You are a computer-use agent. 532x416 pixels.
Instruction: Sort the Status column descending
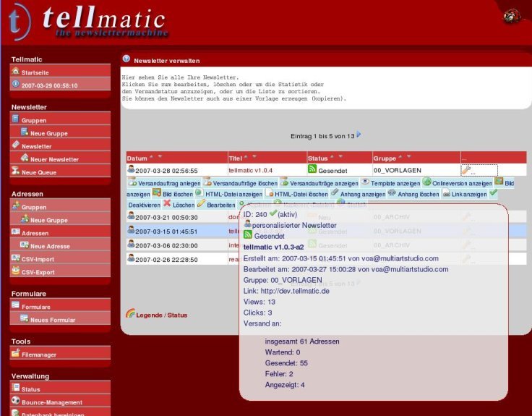[x=340, y=157]
